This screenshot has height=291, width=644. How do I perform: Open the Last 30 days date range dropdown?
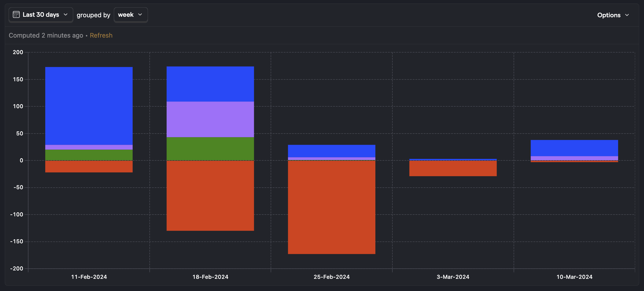click(x=41, y=15)
